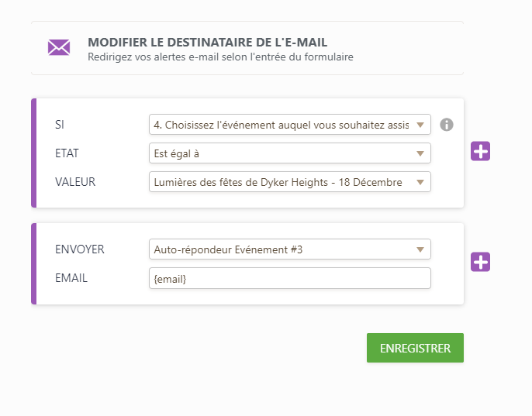Click the 'MODIFIER LE DESTINATAIRE DE L'E-MAIL' heading
Screen dimensions: 532x416
point(207,43)
